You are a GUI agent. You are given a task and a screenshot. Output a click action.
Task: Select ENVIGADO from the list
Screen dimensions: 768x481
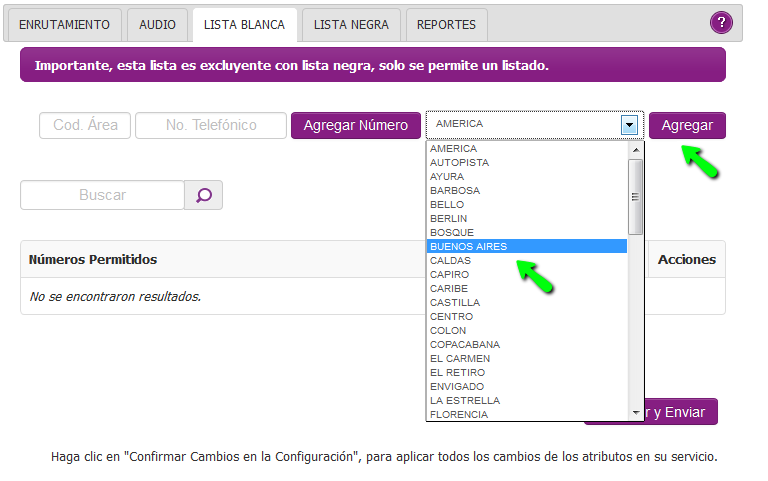click(x=527, y=386)
